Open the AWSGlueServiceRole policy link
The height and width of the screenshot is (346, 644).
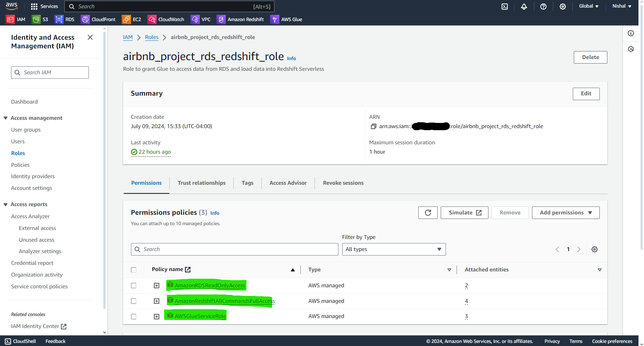[200, 316]
